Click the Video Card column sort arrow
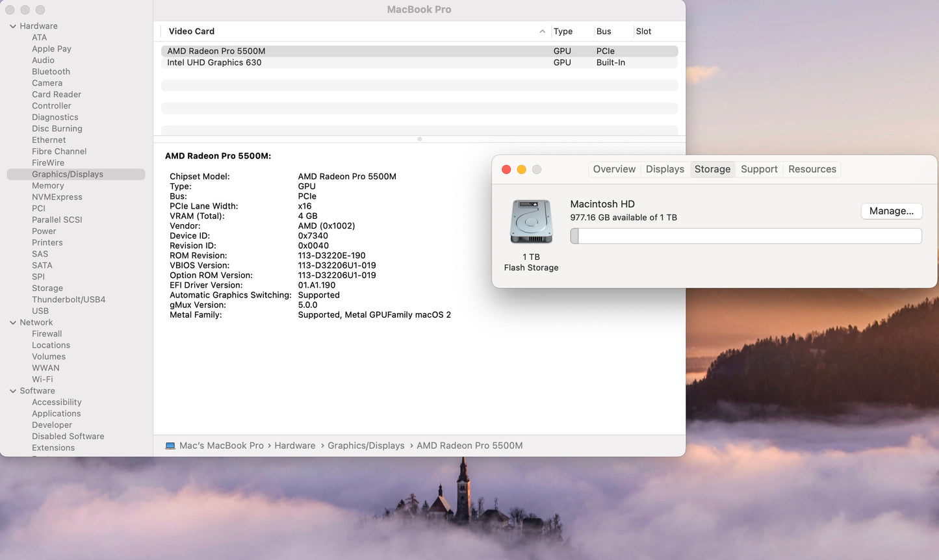This screenshot has height=560, width=939. click(x=543, y=31)
